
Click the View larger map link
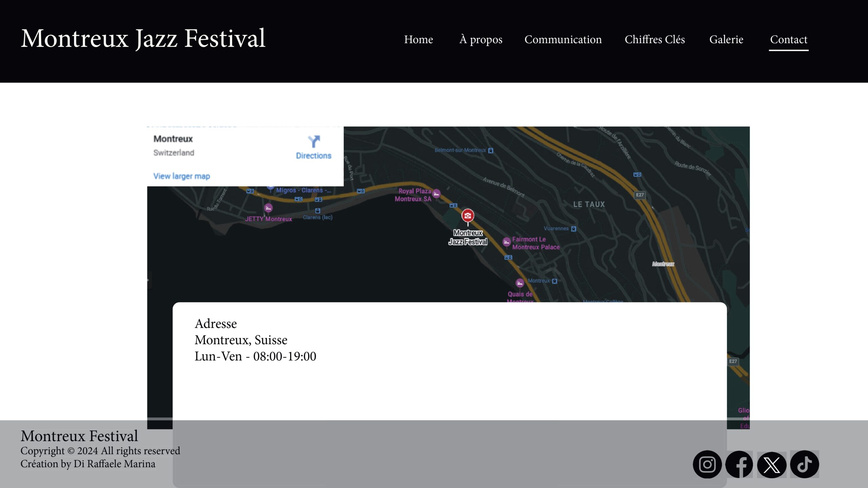click(181, 176)
